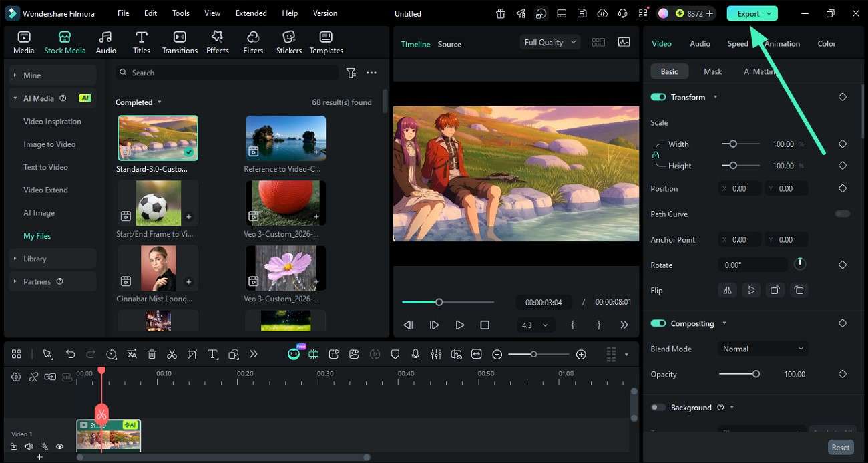Add text with the timeline Text tool
The image size is (868, 463).
(x=212, y=354)
